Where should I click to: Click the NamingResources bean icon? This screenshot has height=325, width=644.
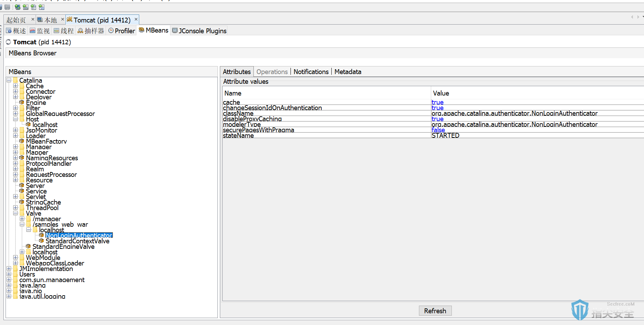click(x=22, y=158)
